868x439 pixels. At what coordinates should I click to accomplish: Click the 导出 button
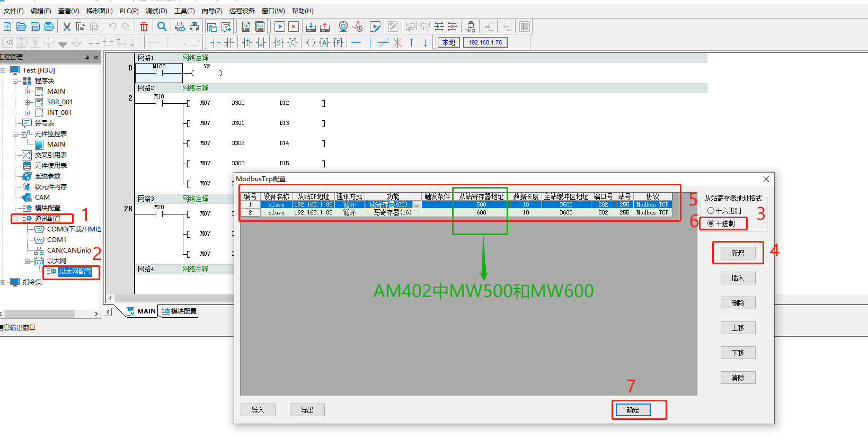tap(307, 410)
